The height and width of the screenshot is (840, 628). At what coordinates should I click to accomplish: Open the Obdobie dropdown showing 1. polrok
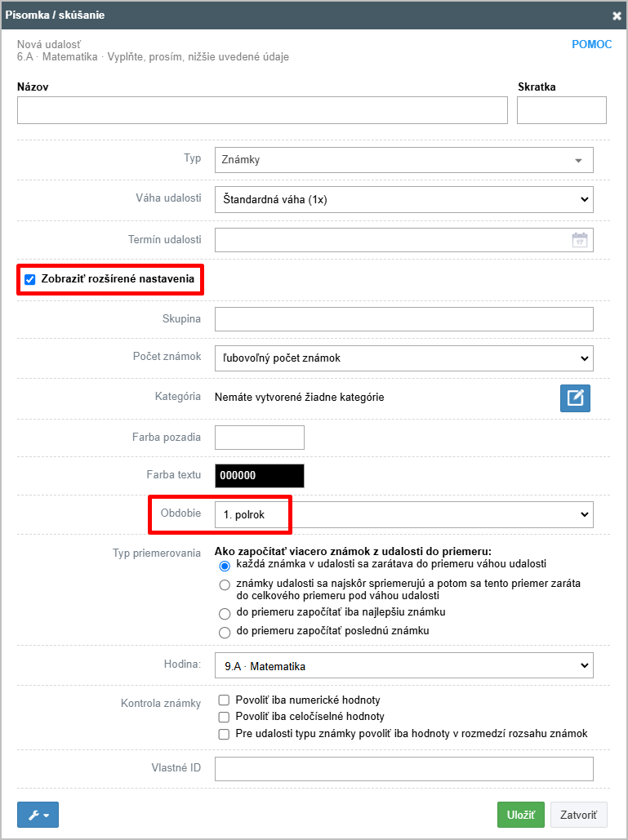[x=404, y=514]
